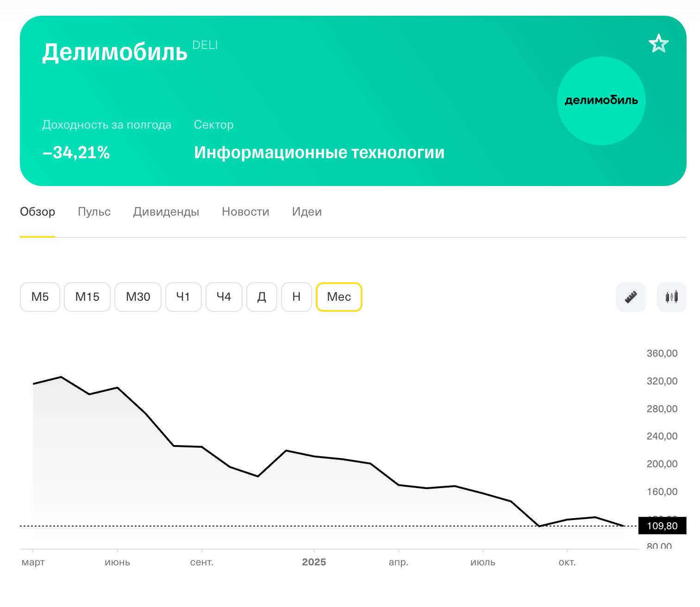Switch chart to Ч1 interval
Viewport: 700px width, 607px height.
[x=183, y=297]
